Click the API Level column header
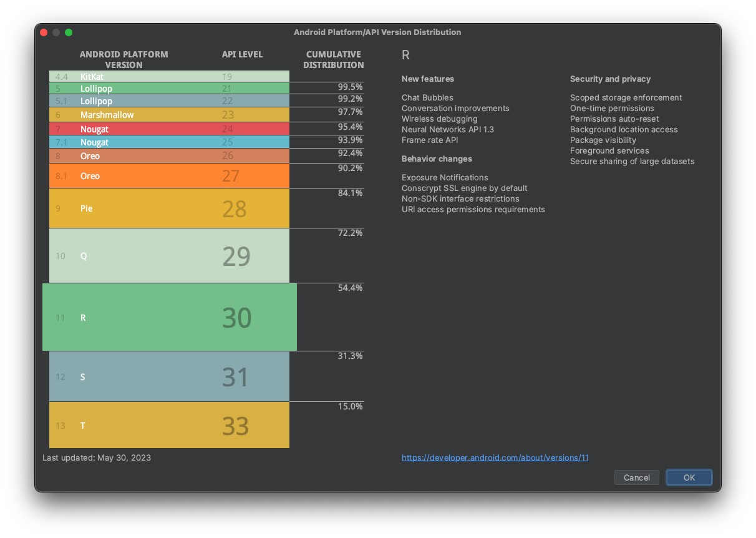 pyautogui.click(x=242, y=54)
